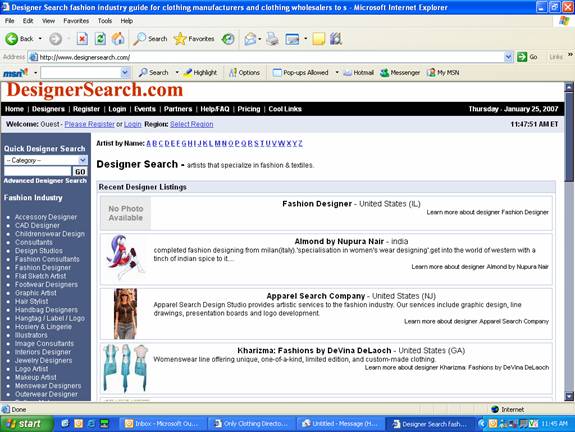Switch to Inbox - Microsoft Outlook taskbar item
Screen dimensions: 575x432
click(x=162, y=424)
